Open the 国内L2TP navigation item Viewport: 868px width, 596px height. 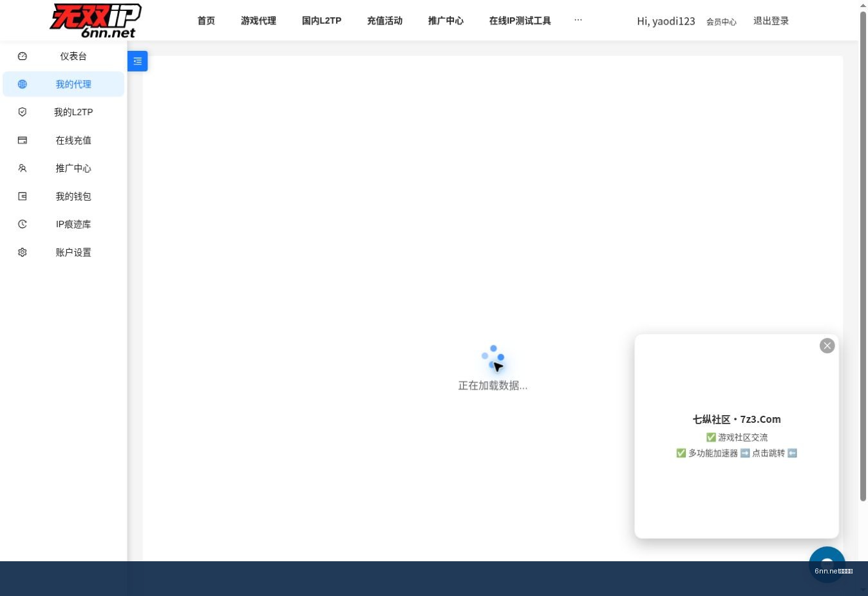(321, 21)
